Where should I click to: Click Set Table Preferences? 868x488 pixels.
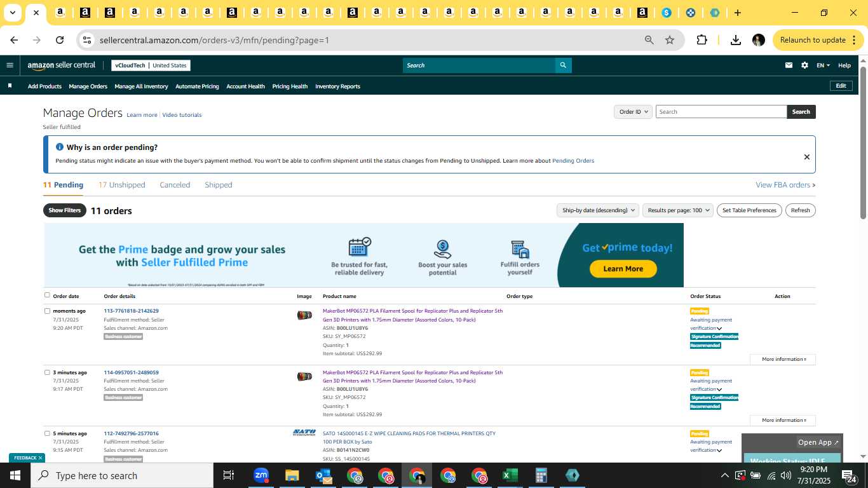coord(750,210)
